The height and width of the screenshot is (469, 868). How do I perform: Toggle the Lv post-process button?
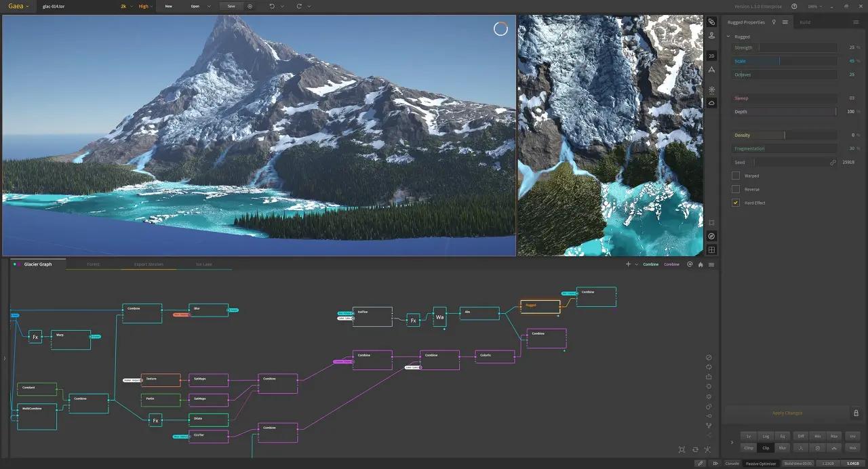pyautogui.click(x=749, y=436)
